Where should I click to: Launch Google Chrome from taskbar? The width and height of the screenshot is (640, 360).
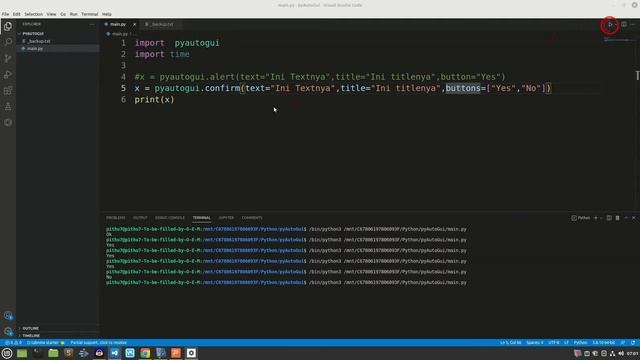pyautogui.click(x=145, y=353)
